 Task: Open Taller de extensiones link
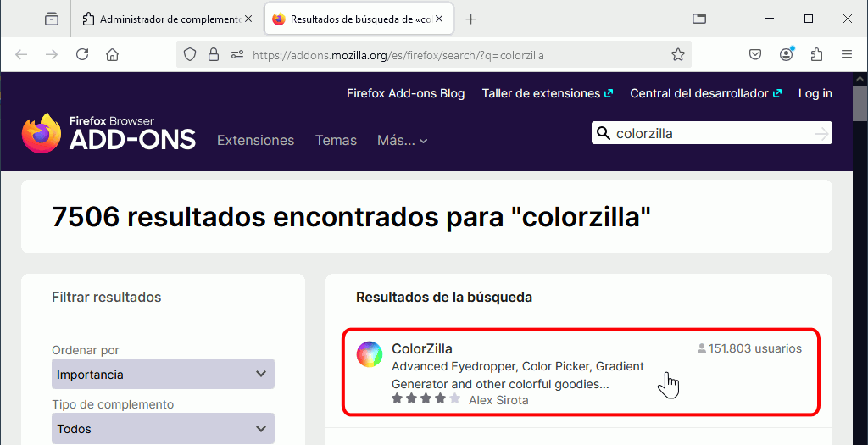tap(548, 93)
